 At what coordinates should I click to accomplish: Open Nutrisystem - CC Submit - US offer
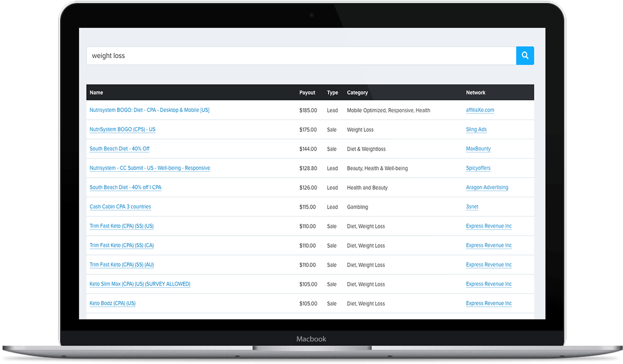pos(150,168)
